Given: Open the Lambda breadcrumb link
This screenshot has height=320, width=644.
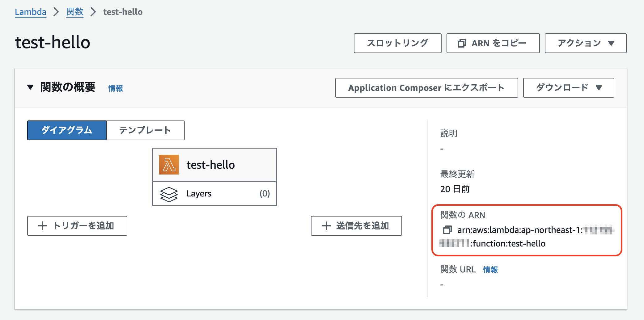Looking at the screenshot, I should [31, 12].
